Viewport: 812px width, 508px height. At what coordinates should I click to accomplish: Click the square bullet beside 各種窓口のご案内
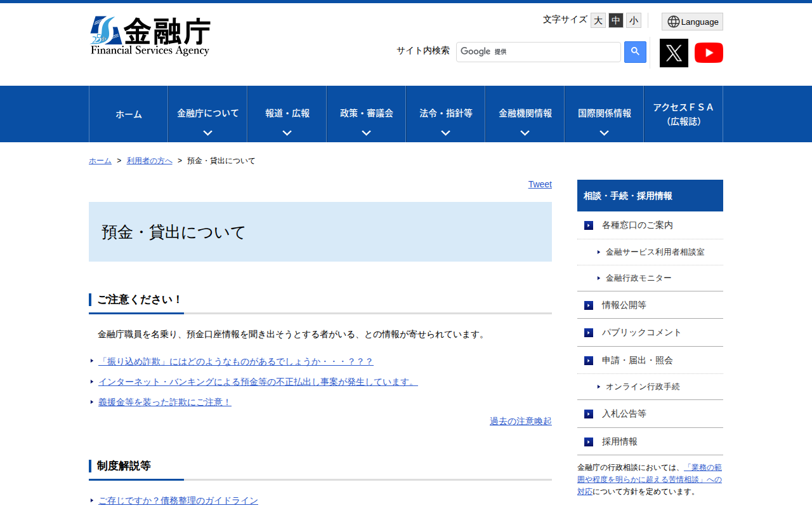[589, 225]
